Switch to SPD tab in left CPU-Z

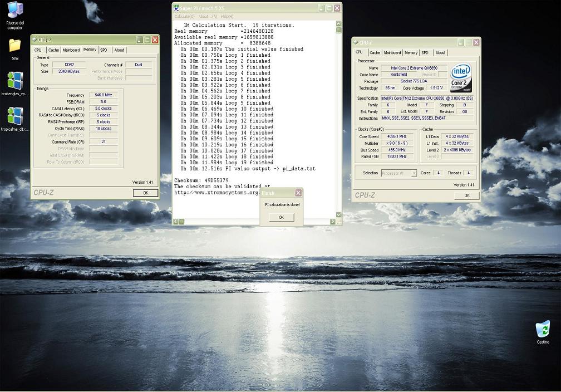click(104, 50)
